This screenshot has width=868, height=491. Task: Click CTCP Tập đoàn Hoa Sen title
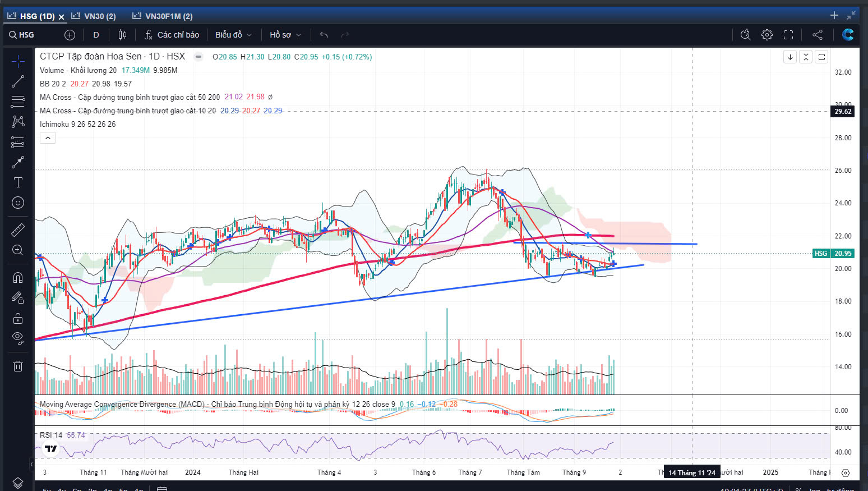click(x=91, y=56)
